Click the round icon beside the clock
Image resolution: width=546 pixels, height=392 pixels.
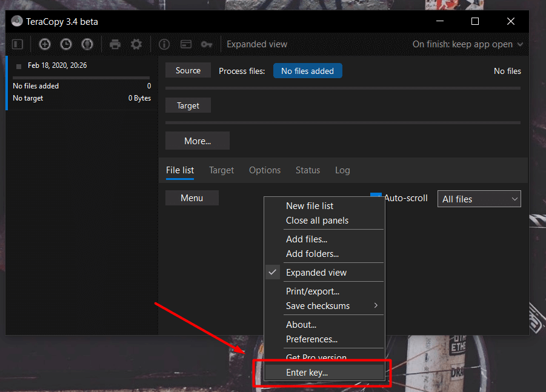coord(87,44)
